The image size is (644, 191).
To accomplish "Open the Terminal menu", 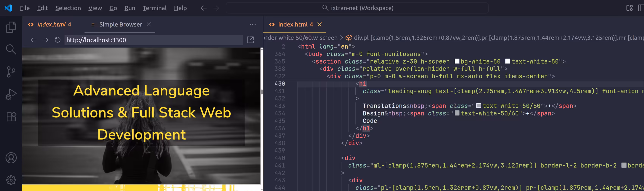I will pos(154,8).
